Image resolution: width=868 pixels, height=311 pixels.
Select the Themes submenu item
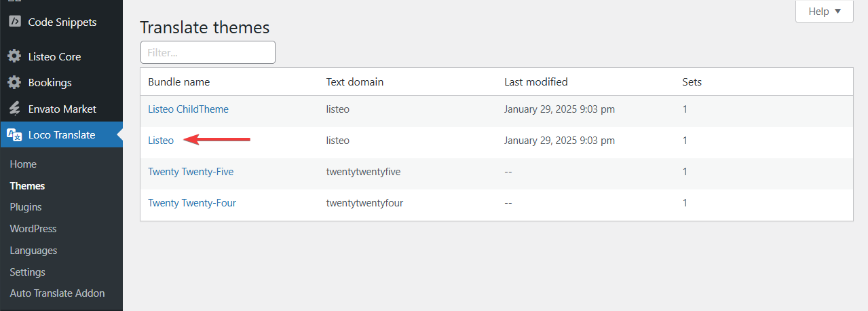coord(27,186)
